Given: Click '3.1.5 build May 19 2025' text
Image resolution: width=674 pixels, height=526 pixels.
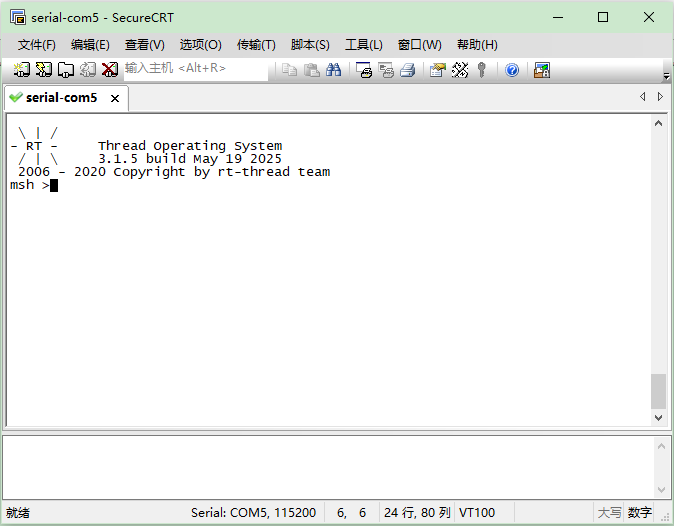Looking at the screenshot, I should pos(190,159).
